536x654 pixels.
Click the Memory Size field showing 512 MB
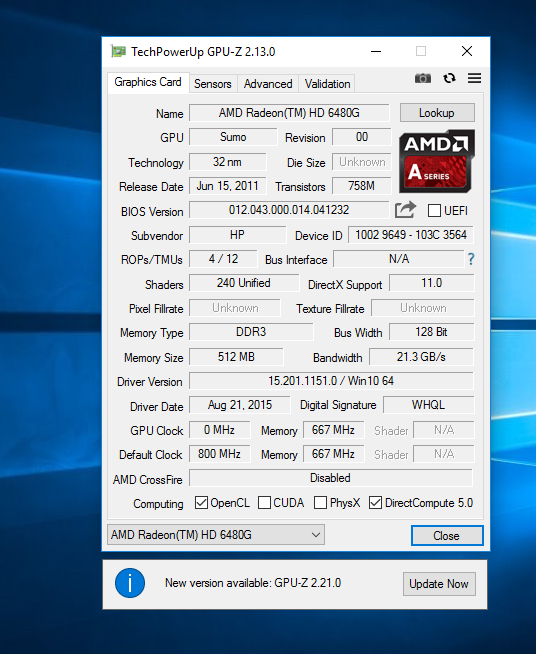[x=236, y=357]
